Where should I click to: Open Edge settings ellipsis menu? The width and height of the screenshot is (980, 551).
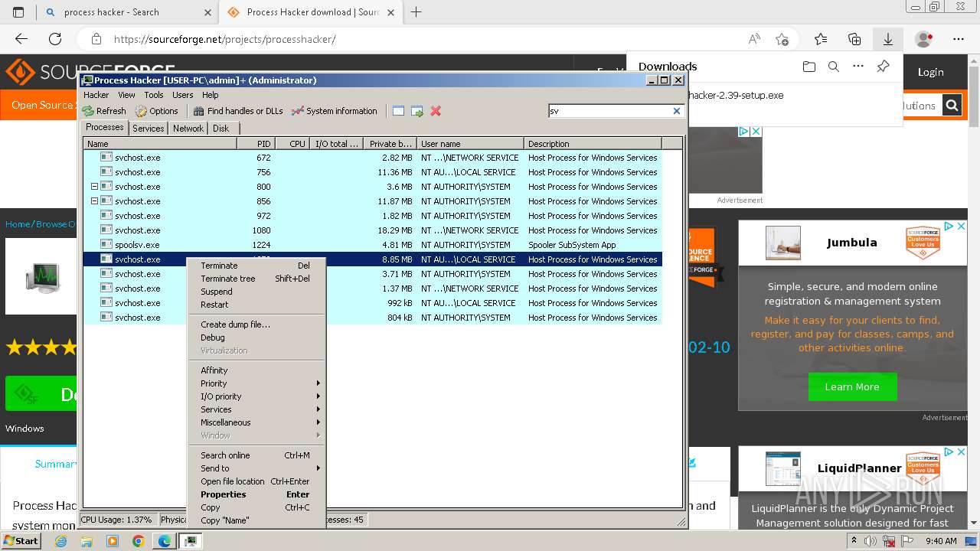(x=959, y=39)
